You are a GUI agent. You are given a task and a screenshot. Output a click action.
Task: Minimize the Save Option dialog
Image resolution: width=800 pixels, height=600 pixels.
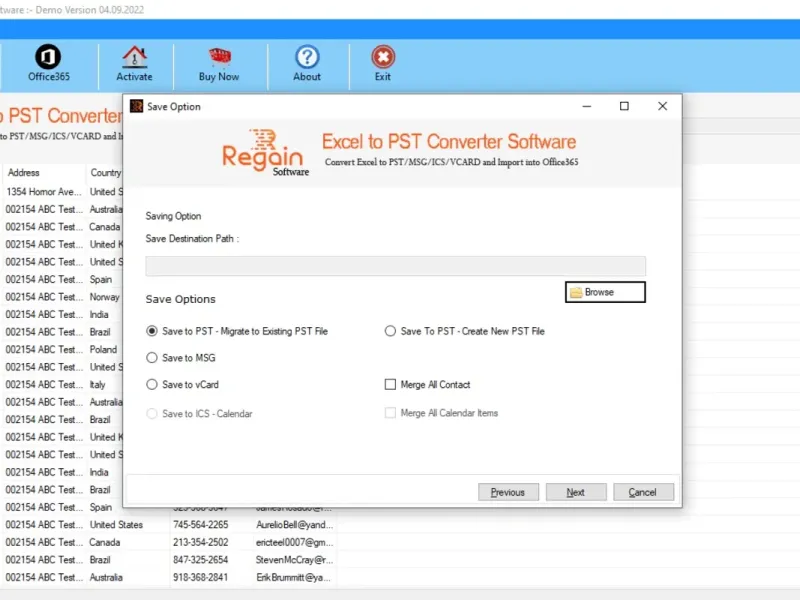click(587, 106)
